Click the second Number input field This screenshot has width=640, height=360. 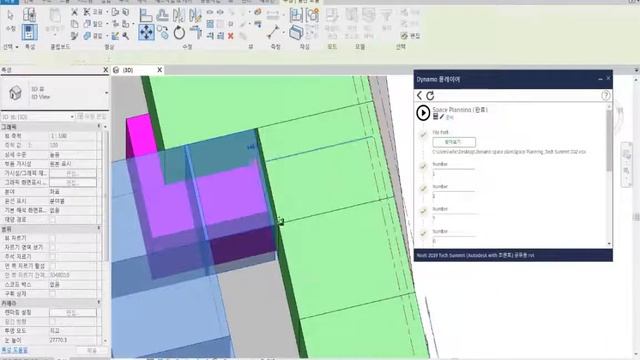[x=453, y=196]
